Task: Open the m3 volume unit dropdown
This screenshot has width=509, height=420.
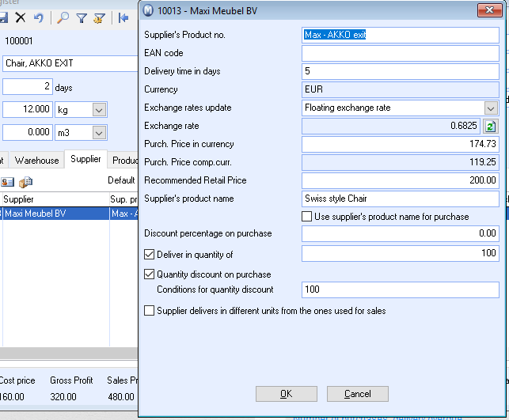Action: [99, 133]
